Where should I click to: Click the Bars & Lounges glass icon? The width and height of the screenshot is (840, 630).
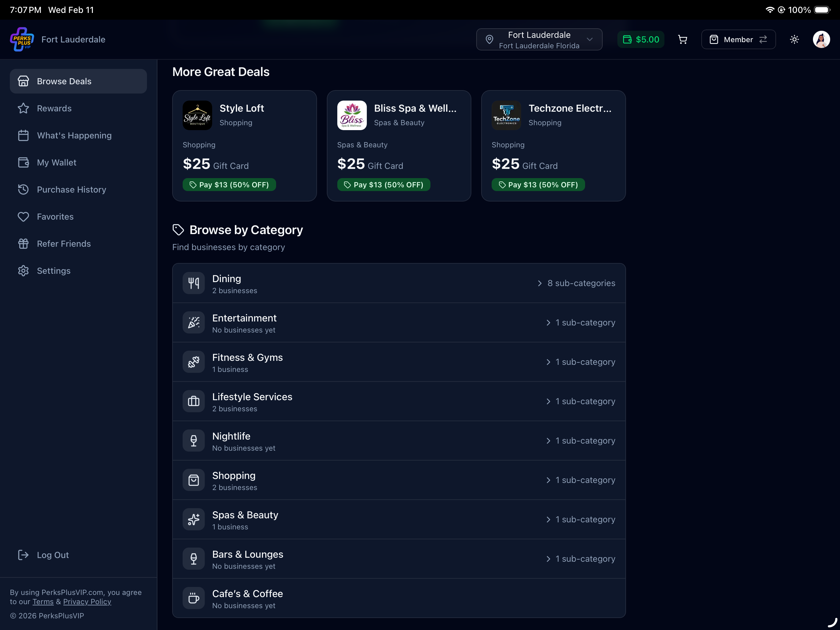pyautogui.click(x=194, y=559)
